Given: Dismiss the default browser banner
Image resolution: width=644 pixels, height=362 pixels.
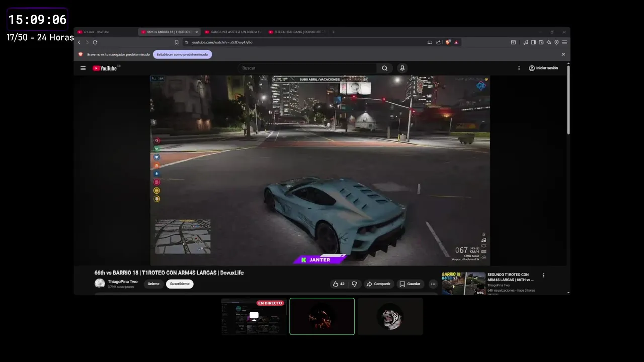Looking at the screenshot, I should [563, 54].
